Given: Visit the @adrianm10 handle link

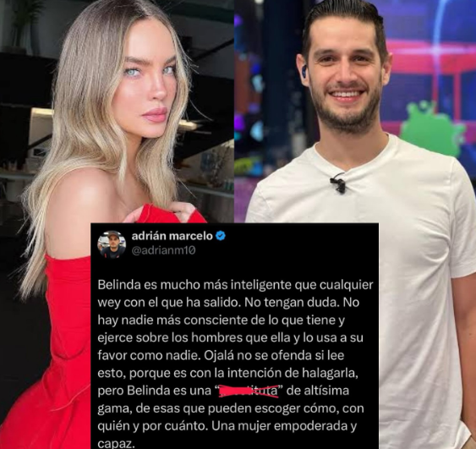Looking at the screenshot, I should pos(164,250).
